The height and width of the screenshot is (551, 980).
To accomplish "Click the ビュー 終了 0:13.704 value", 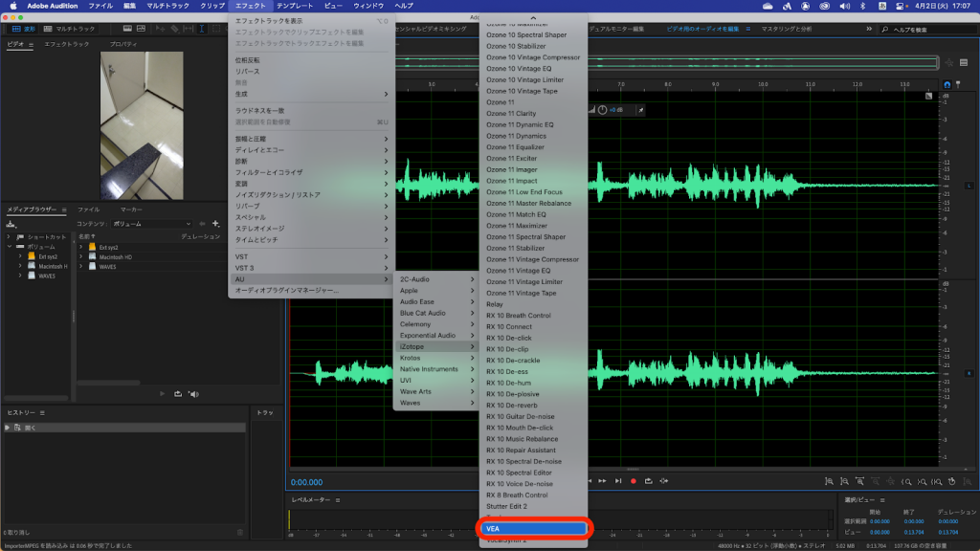I will click(x=914, y=532).
